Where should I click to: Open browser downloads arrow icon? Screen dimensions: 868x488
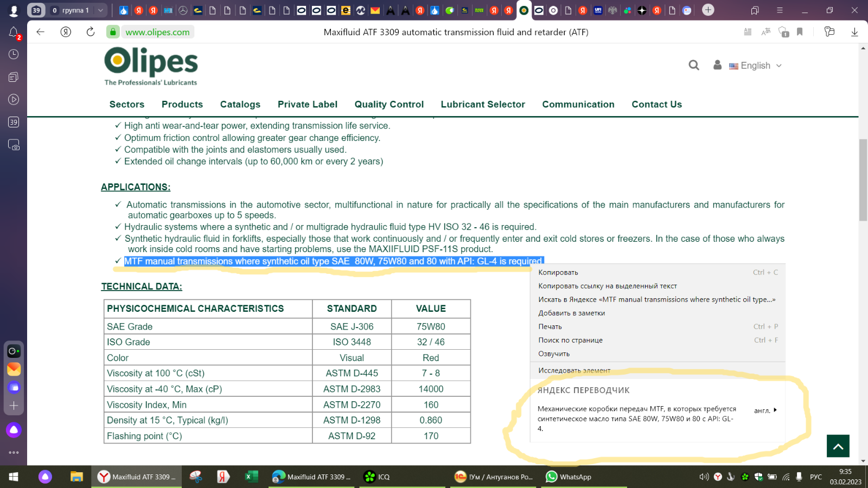coord(854,32)
